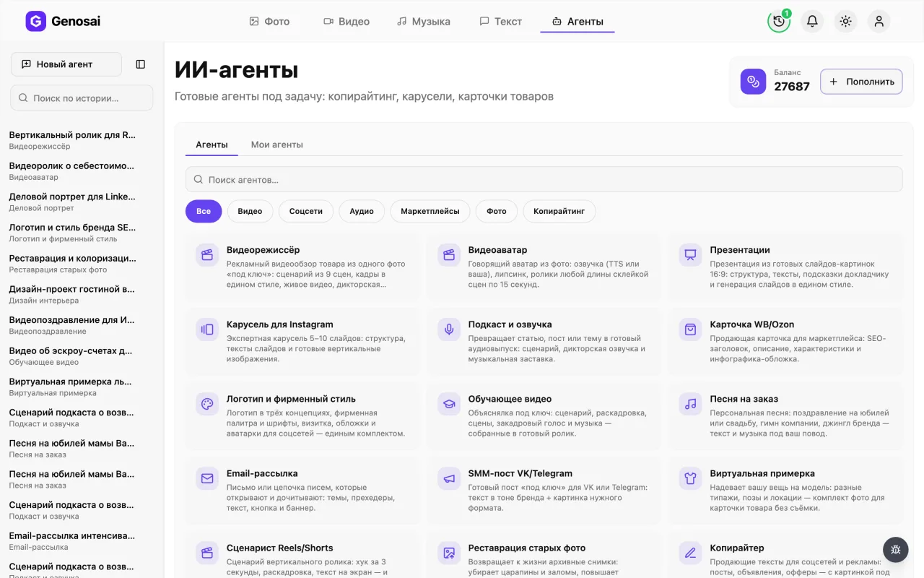This screenshot has width=924, height=578.
Task: Switch to the Фото top navigation tab
Action: click(x=269, y=22)
